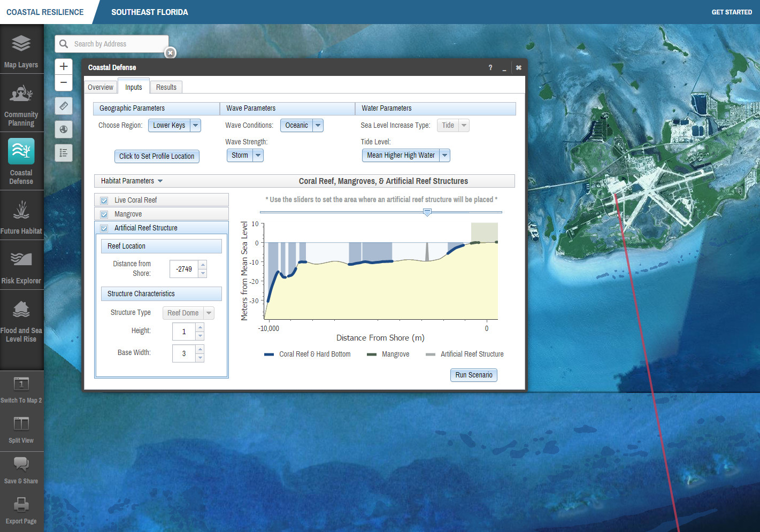Open the Community Planning app

(21, 104)
